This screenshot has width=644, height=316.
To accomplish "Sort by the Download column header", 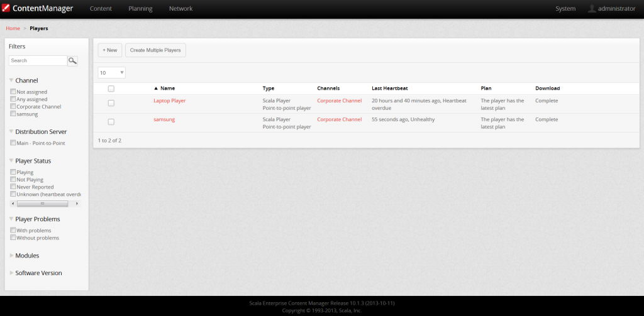I will pos(548,88).
